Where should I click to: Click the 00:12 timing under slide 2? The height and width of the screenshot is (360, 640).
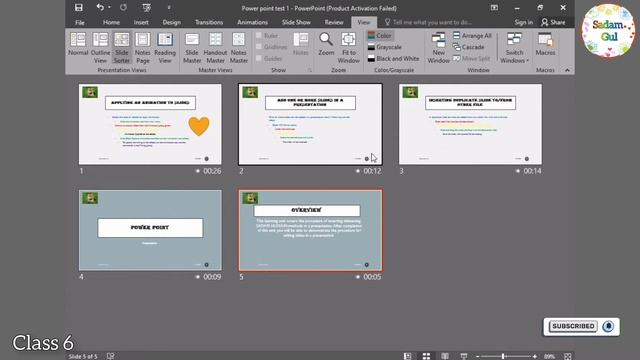(x=372, y=171)
